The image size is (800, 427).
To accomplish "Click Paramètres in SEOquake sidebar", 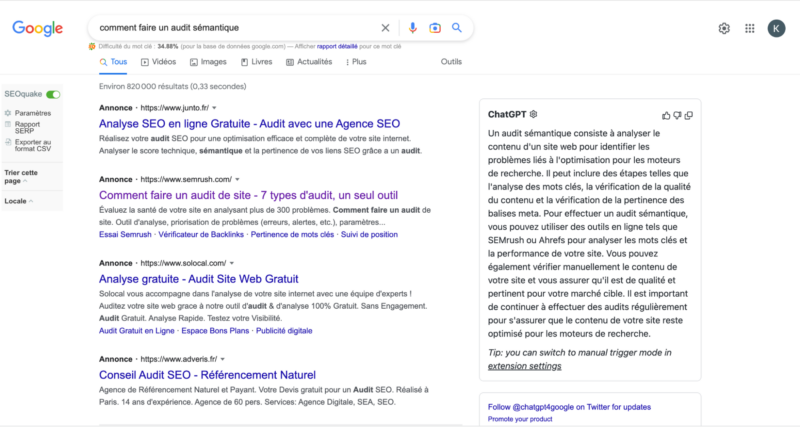I will (x=33, y=113).
